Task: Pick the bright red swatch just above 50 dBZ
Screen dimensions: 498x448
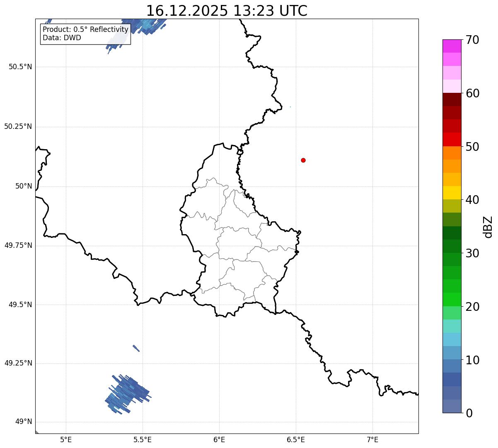Action: tap(452, 140)
